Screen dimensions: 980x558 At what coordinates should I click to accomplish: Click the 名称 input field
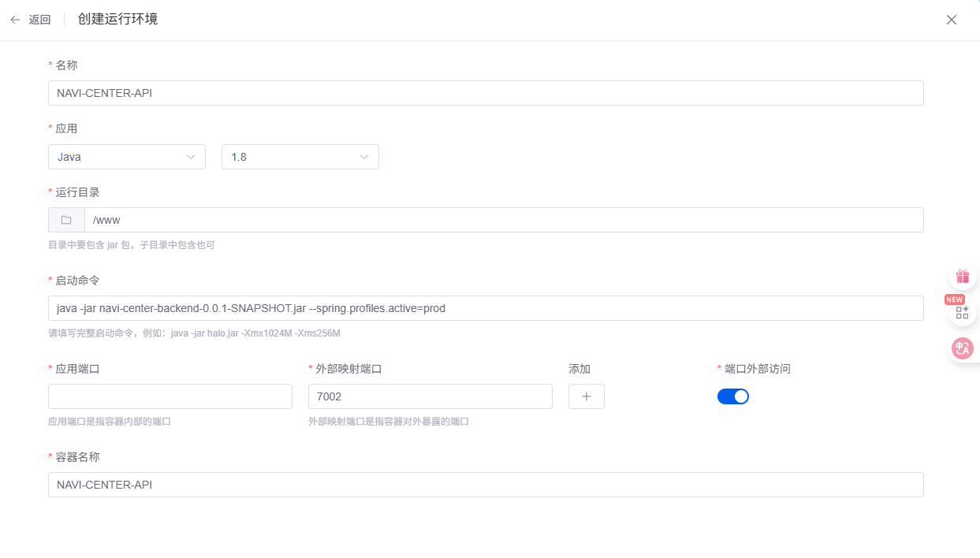click(x=485, y=93)
